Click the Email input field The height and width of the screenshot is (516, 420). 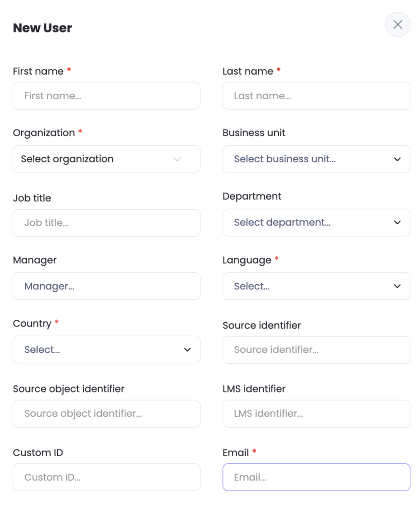316,477
